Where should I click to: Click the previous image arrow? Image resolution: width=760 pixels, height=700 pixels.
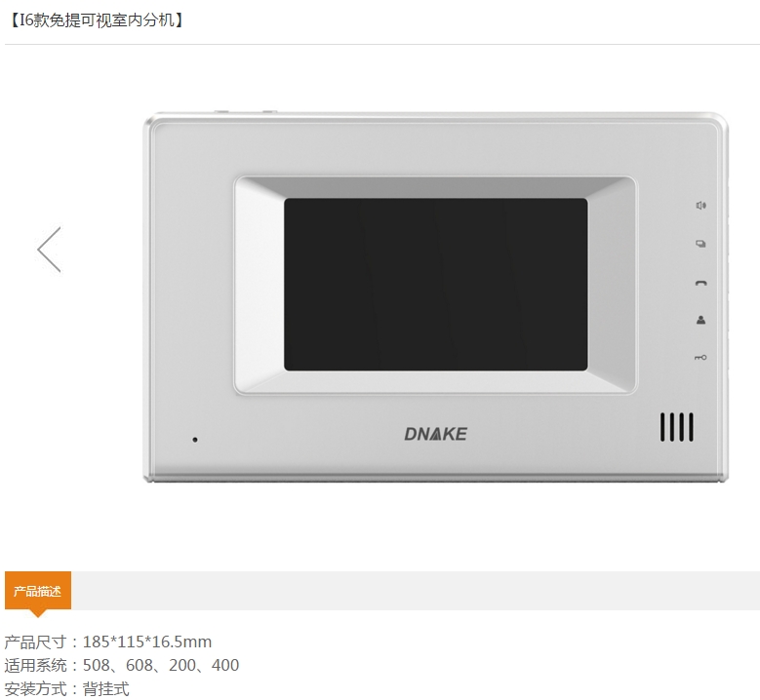click(49, 250)
